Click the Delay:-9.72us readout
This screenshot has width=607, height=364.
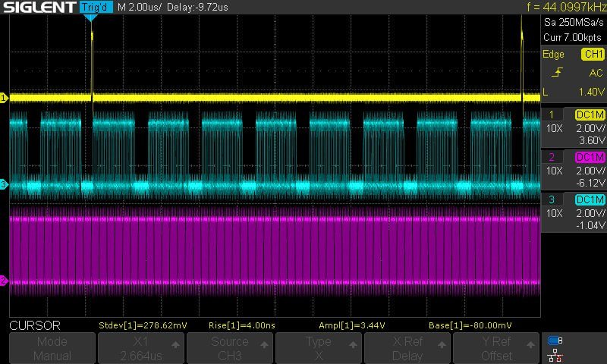[197, 7]
